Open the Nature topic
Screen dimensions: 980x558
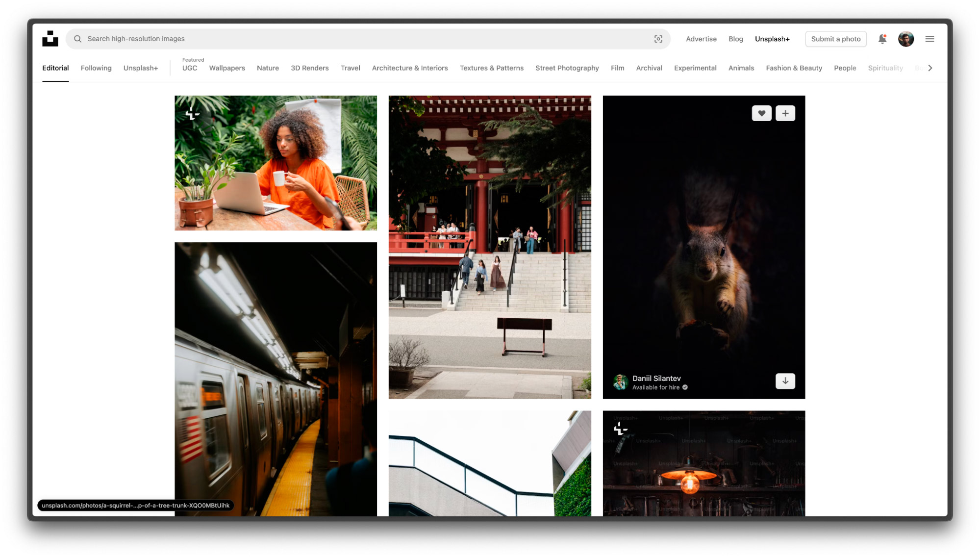(268, 68)
